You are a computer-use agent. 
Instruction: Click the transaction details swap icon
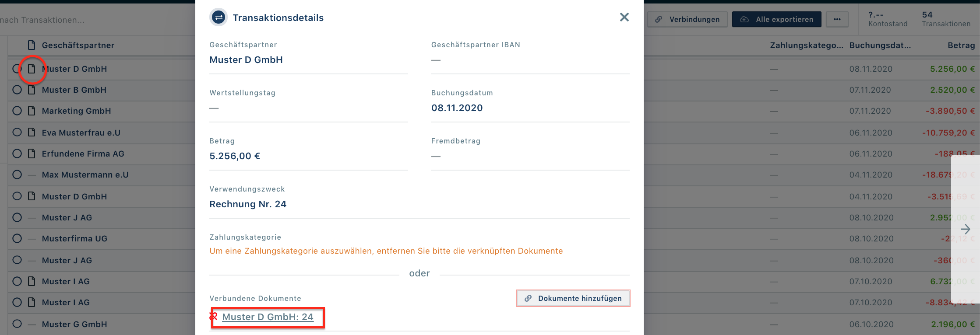219,17
